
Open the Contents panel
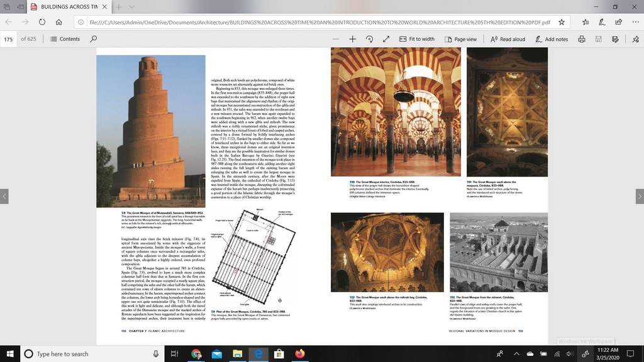(x=65, y=39)
